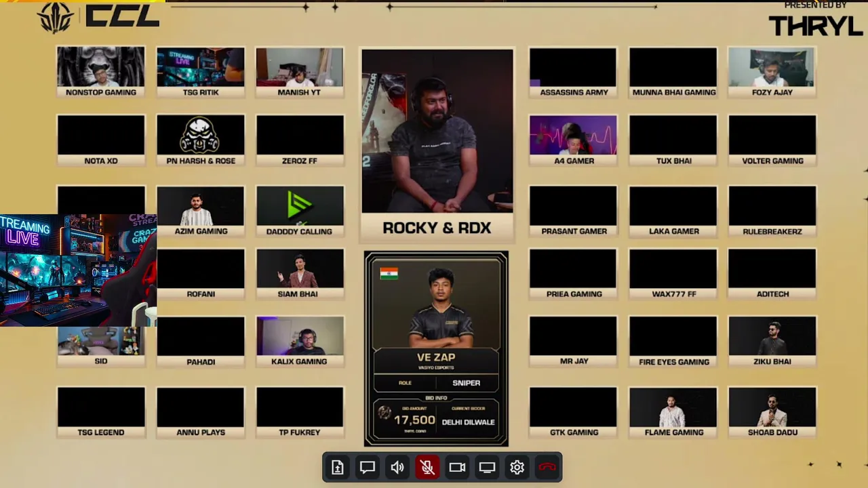Click the TSG LEGEND tile
This screenshot has width=868, height=488.
101,412
